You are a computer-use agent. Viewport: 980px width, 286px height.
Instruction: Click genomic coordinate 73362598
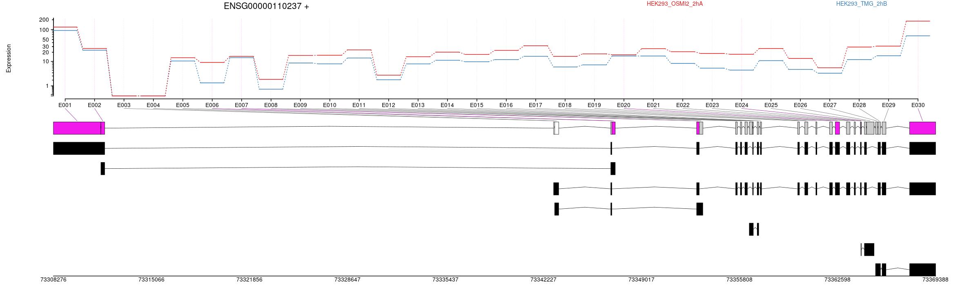837,280
